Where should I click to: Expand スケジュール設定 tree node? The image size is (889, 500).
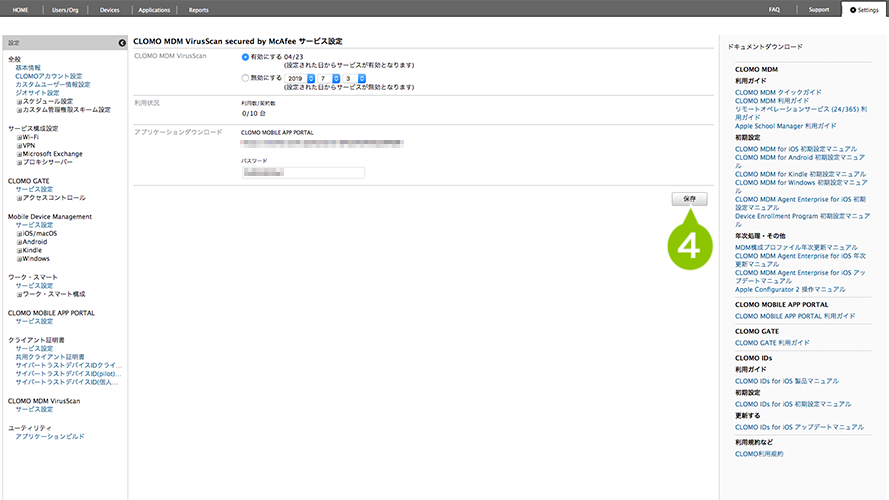pyautogui.click(x=19, y=101)
